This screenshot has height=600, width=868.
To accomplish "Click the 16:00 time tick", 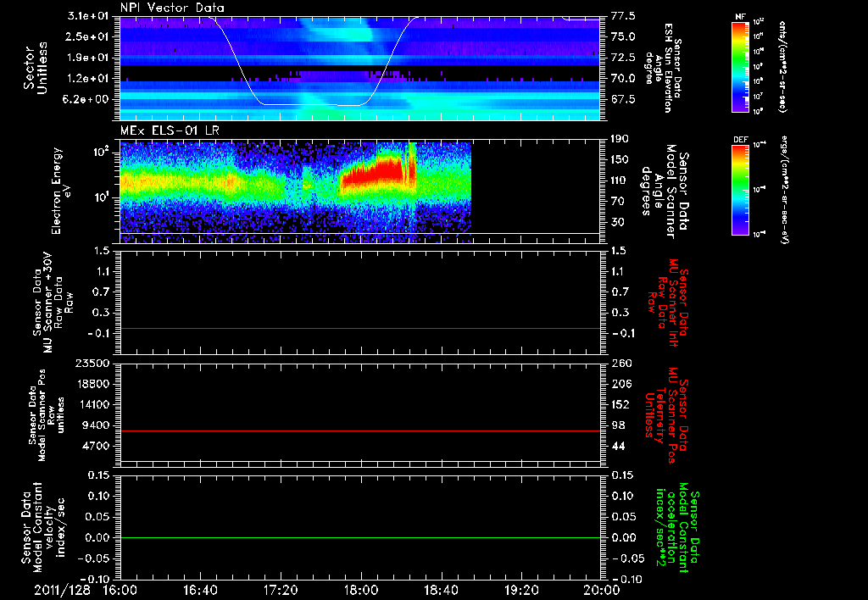I will (x=120, y=590).
